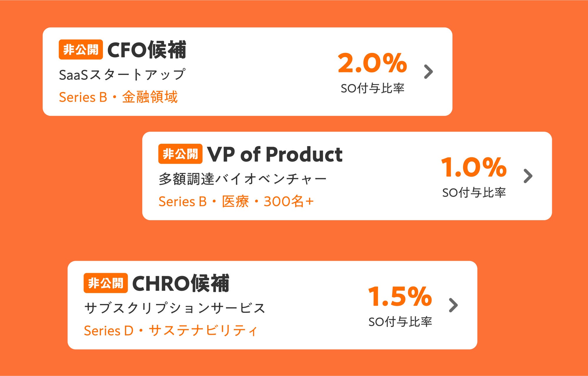Screen dimensions: 588x376
Task: Select the CFO候補 job title
Action: [x=147, y=50]
